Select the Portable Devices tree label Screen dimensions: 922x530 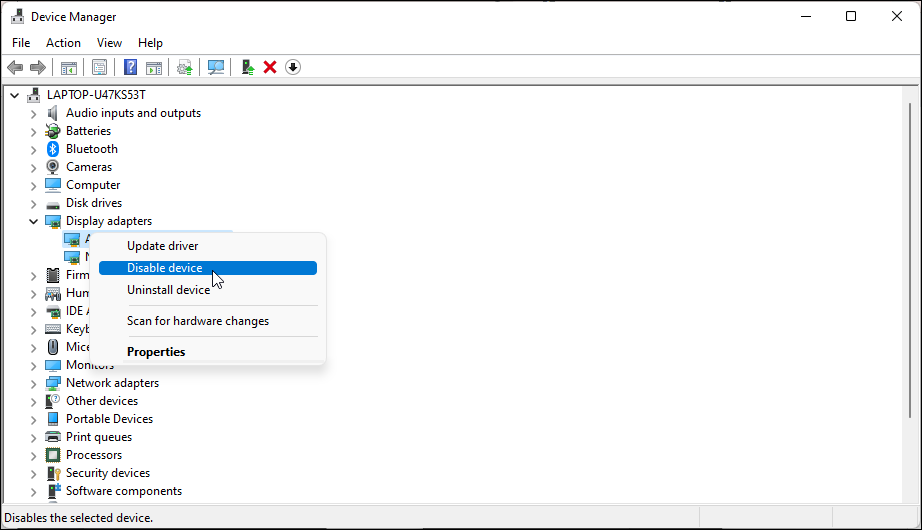tap(109, 419)
